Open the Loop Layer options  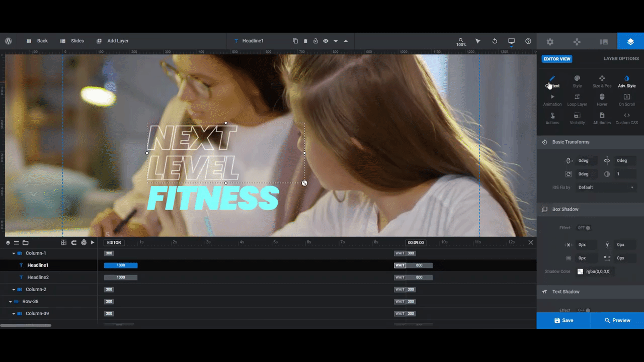(577, 100)
